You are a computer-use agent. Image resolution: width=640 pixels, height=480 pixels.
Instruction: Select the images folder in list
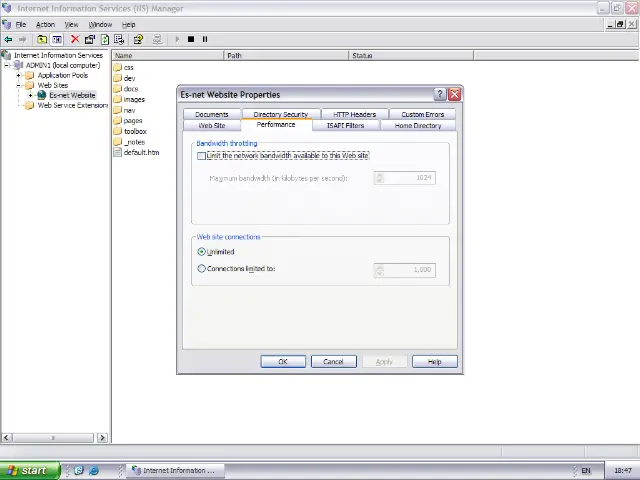pos(129,99)
